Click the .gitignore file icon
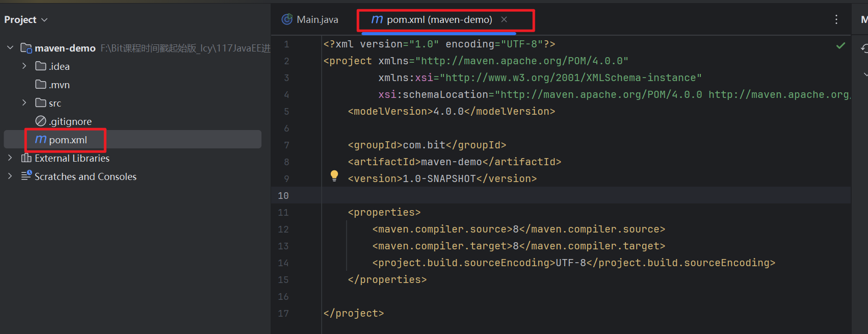Screen dimensions: 868x334 tap(41, 121)
